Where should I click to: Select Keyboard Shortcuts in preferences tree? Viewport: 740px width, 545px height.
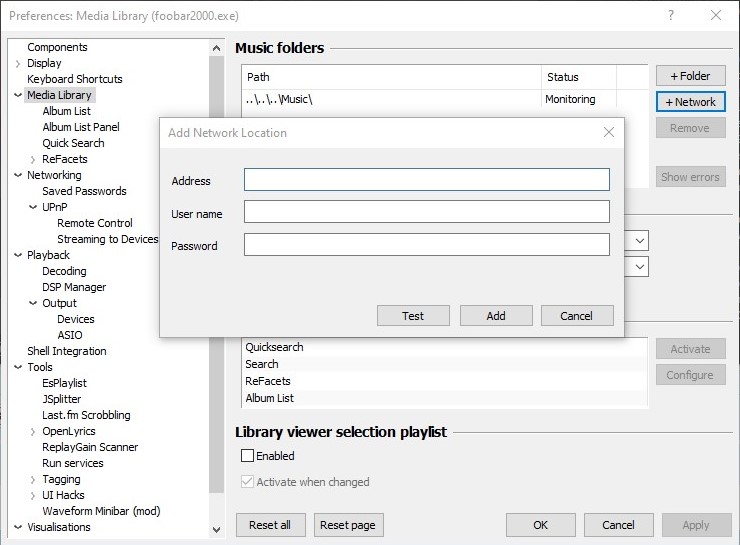point(74,79)
